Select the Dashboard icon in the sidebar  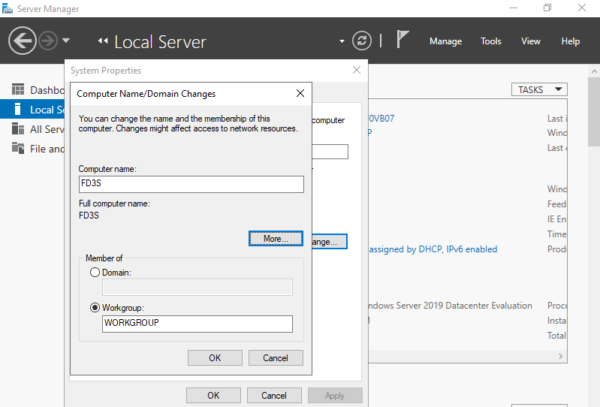18,90
